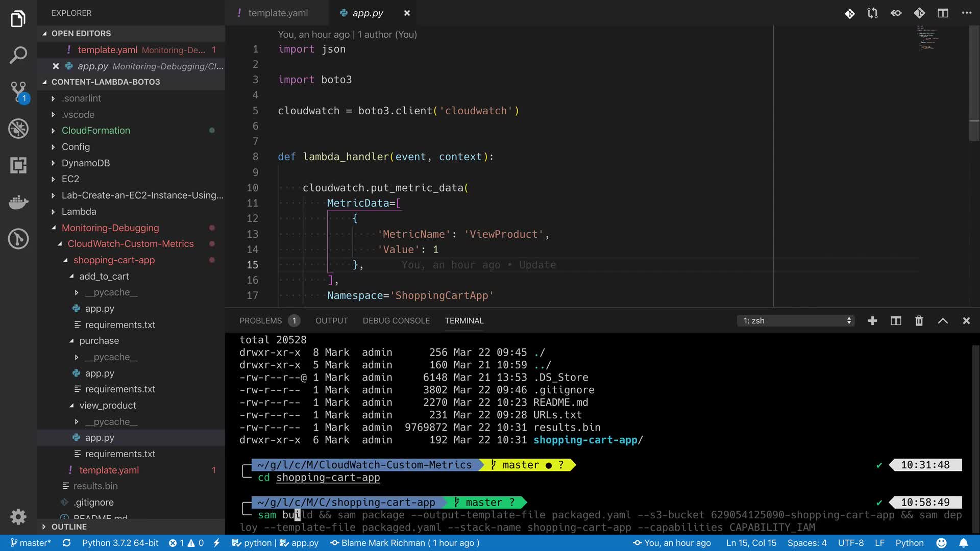This screenshot has width=980, height=551.
Task: Kill terminal using the trash icon
Action: coord(919,320)
